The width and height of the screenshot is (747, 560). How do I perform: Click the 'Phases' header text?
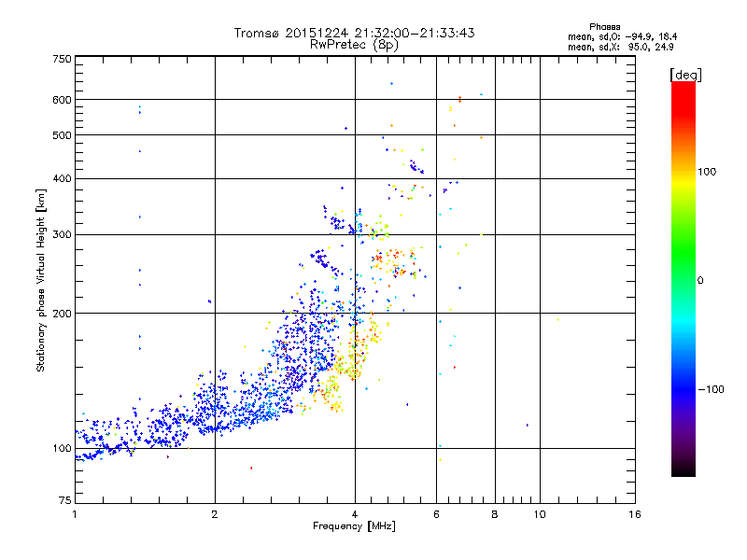click(x=604, y=27)
